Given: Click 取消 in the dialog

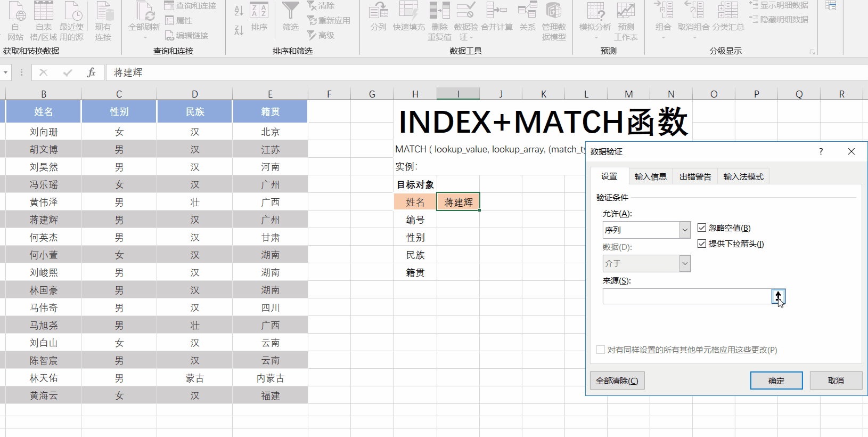Looking at the screenshot, I should (836, 381).
